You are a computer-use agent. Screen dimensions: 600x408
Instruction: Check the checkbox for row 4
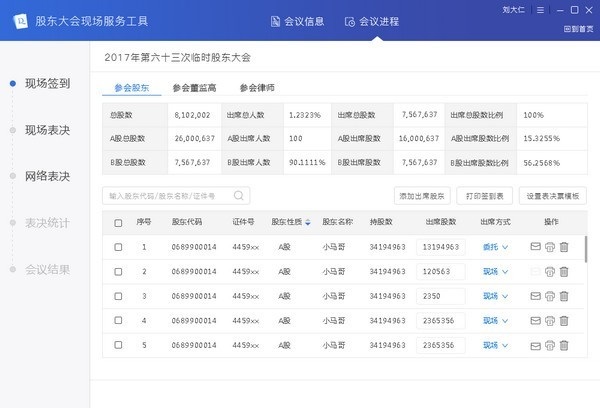[x=118, y=320]
